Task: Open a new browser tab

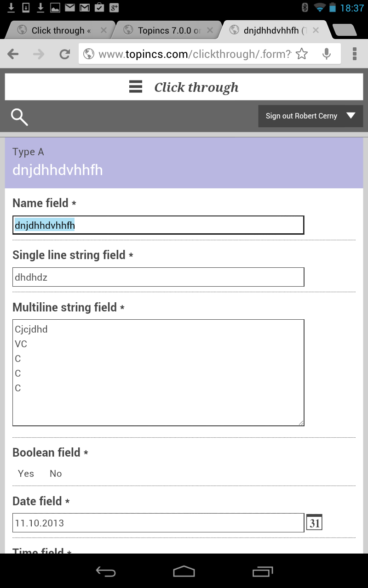Action: click(346, 29)
